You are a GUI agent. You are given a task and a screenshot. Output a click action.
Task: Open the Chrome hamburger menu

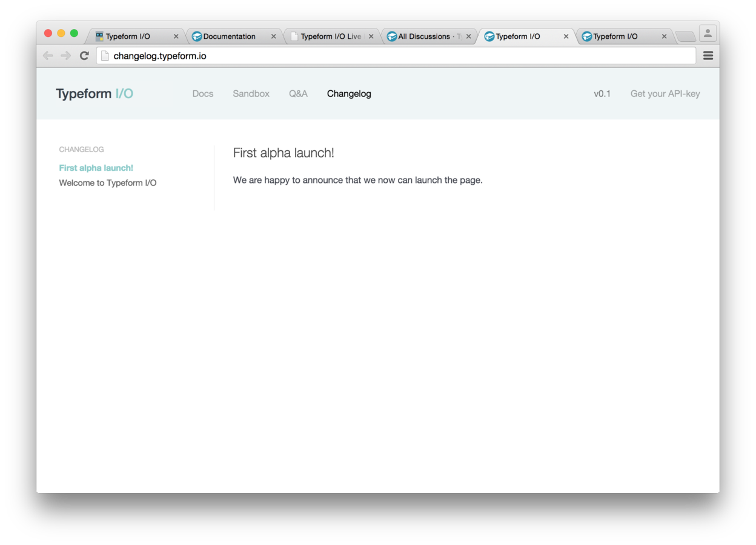point(708,56)
